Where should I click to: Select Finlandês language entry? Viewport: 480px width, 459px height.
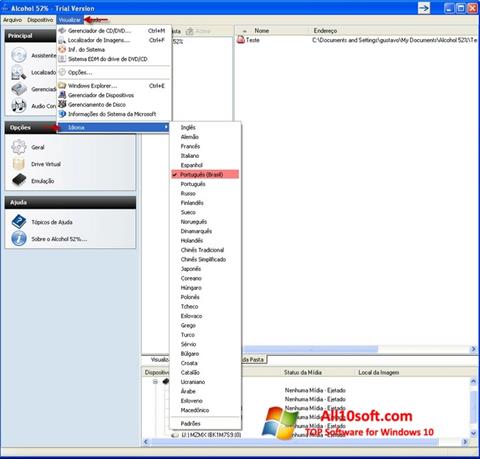(x=192, y=203)
